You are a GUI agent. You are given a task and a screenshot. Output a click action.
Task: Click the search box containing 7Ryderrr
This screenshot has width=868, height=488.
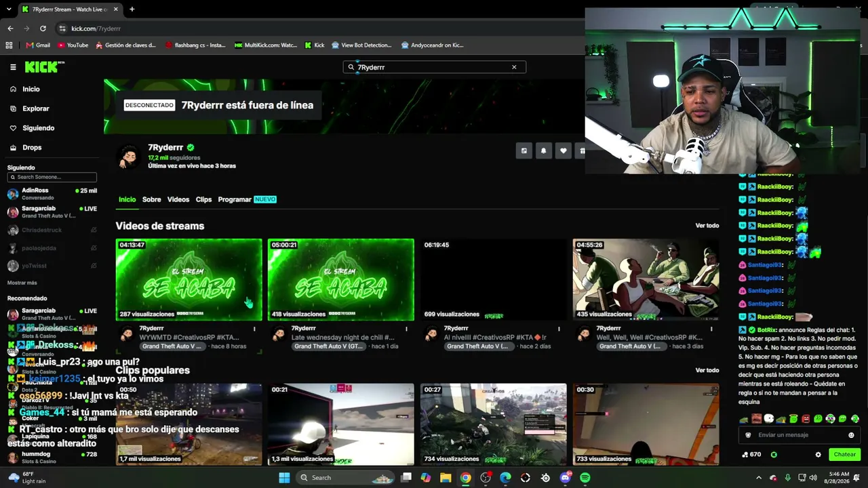[x=434, y=67]
